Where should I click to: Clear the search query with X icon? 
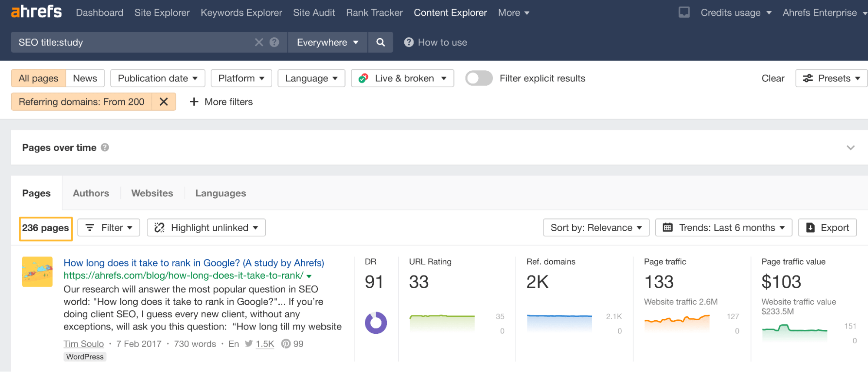259,42
